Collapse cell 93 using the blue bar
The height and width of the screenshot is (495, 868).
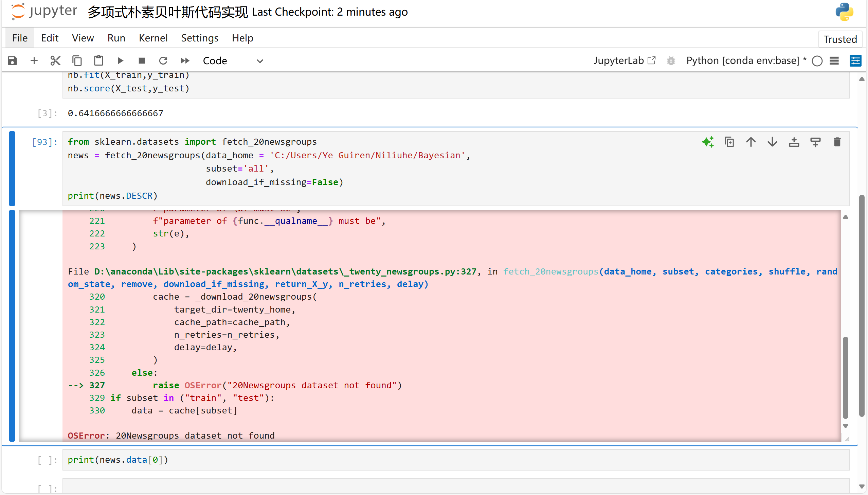click(12, 169)
